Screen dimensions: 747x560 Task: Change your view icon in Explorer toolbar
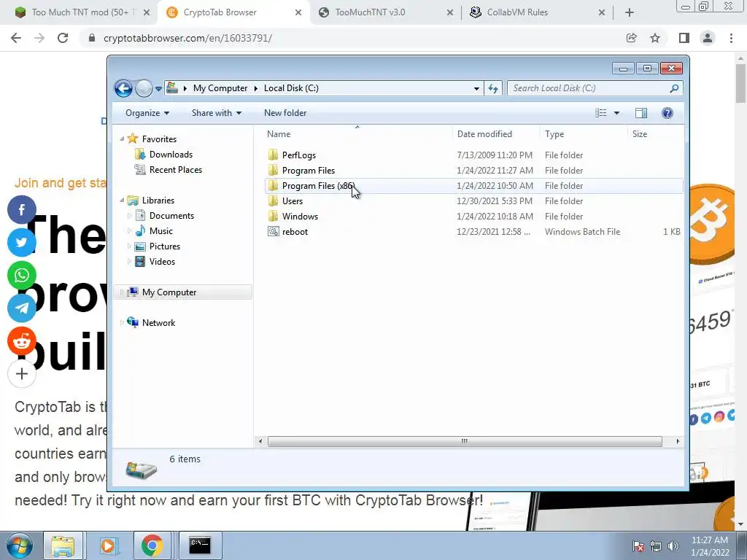point(601,113)
